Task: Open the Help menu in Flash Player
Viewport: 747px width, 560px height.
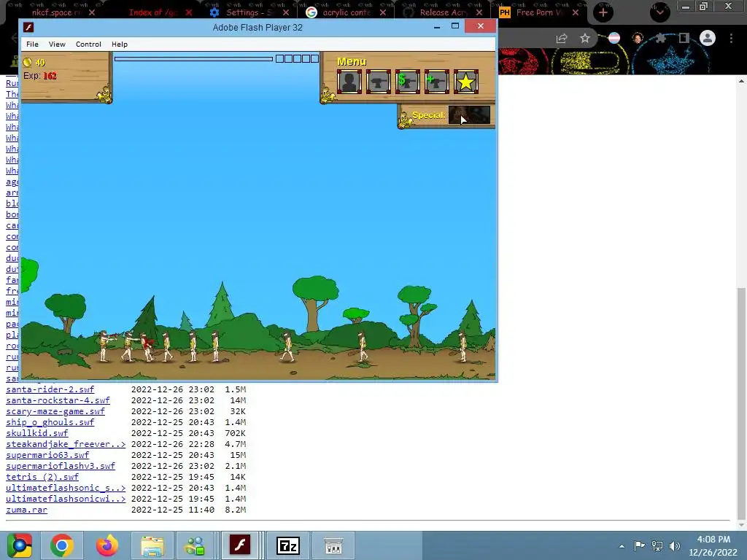Action: [x=120, y=44]
